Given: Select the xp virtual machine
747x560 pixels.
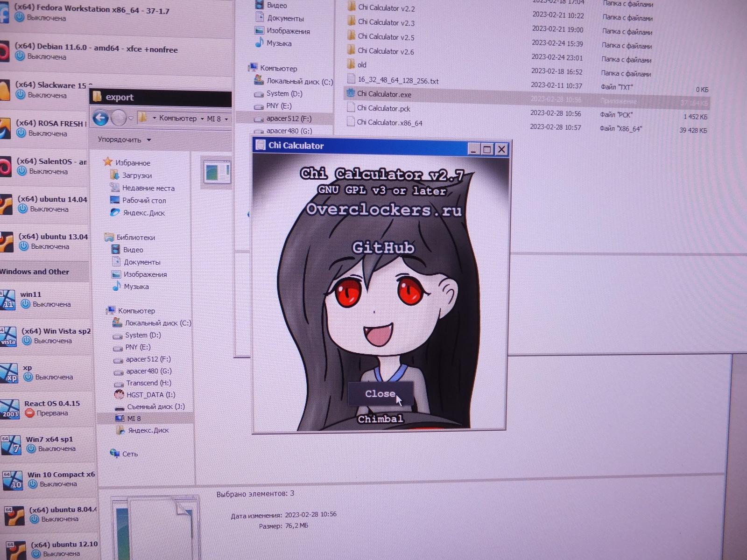Looking at the screenshot, I should 47,372.
